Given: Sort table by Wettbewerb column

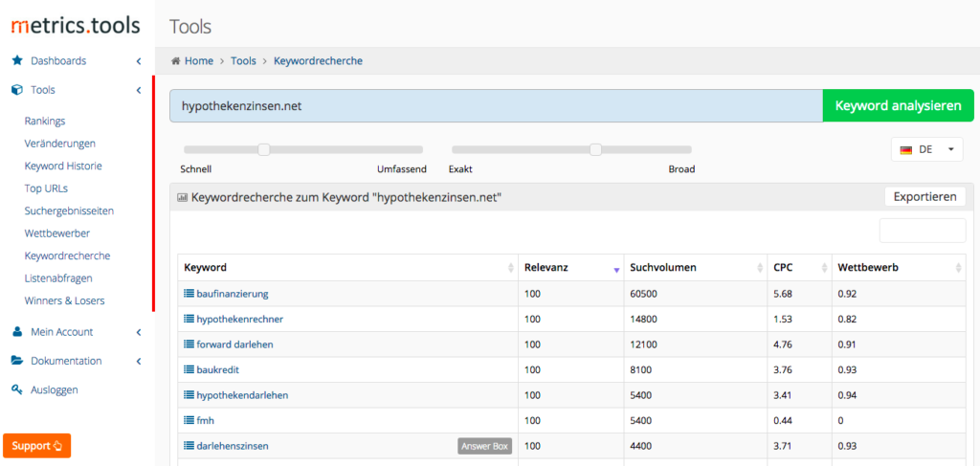Looking at the screenshot, I should [899, 267].
